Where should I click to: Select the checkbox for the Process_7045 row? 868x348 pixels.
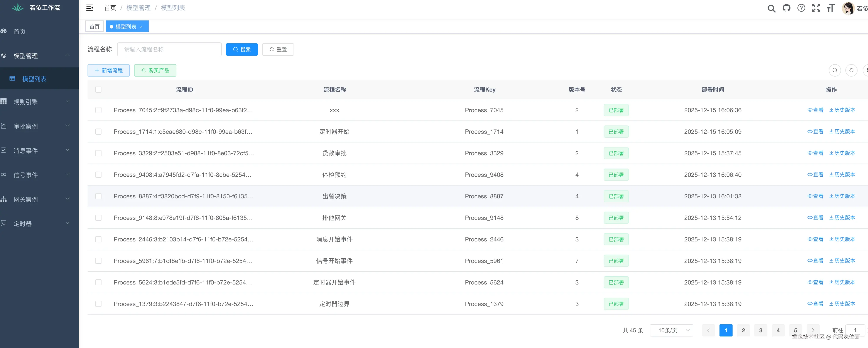tap(98, 110)
